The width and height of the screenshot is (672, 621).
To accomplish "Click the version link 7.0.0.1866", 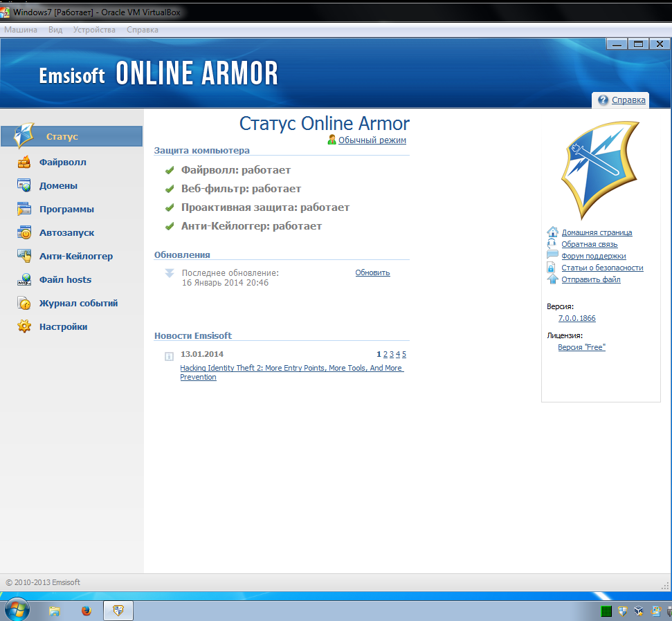I will pos(577,318).
